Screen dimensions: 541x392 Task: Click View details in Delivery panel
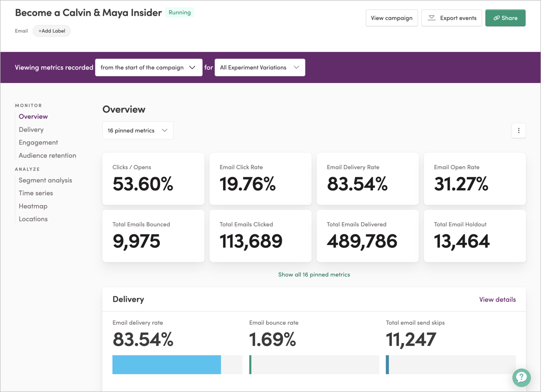pos(497,300)
